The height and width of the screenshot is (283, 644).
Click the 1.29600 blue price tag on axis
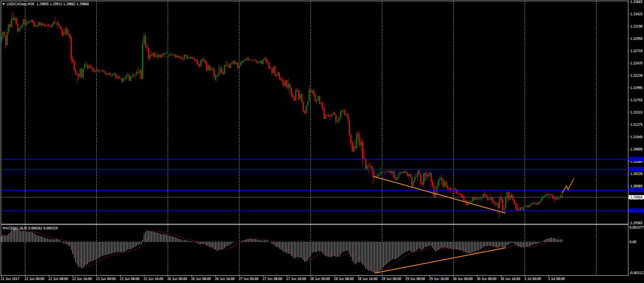635,211
